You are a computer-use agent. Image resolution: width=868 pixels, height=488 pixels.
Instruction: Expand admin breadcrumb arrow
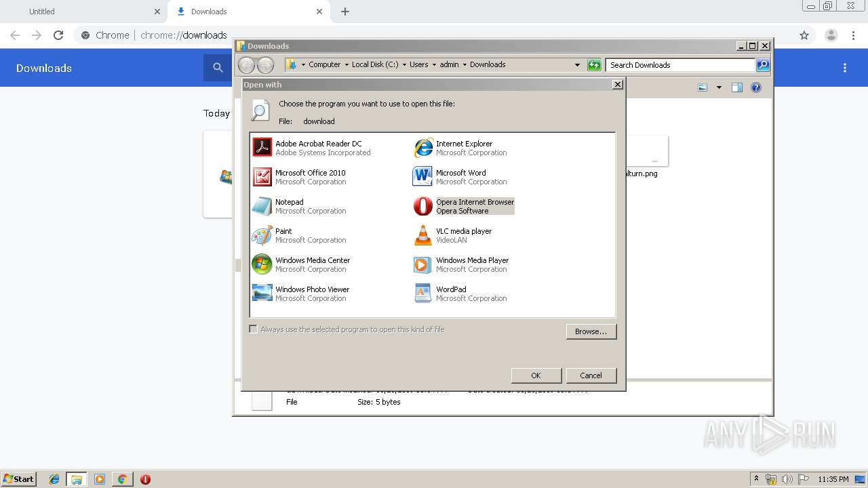click(465, 65)
